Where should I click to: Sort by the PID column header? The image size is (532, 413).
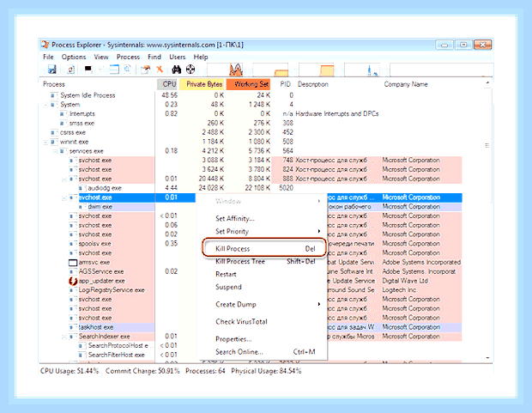tap(285, 84)
